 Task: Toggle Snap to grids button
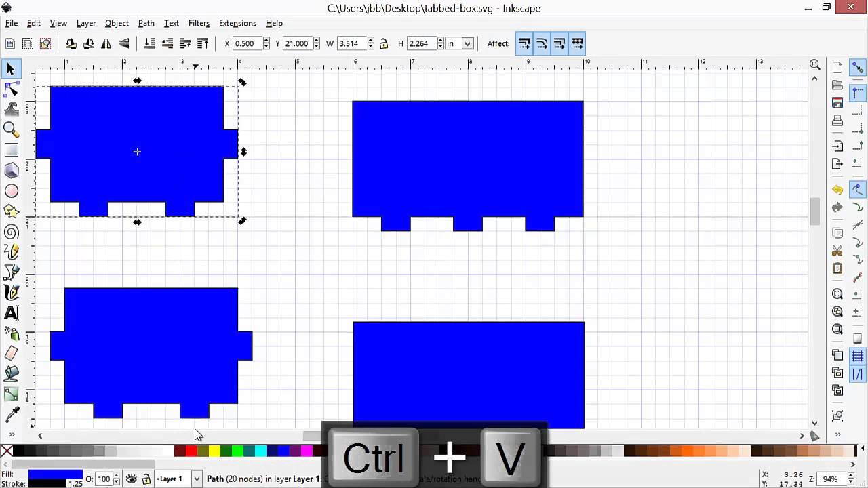coord(858,357)
